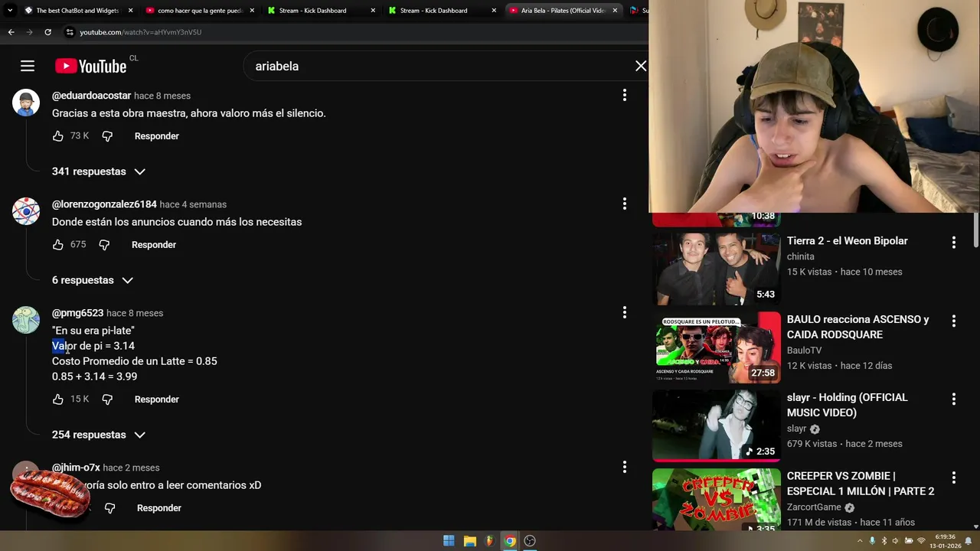Click the page vertical scrollbar

coord(976,230)
